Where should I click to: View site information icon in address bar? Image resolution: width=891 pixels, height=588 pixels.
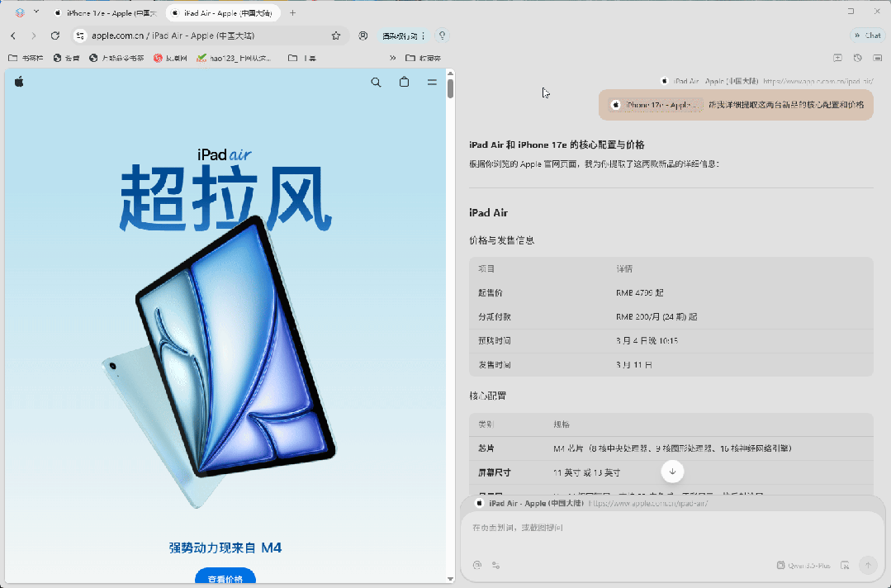tap(80, 36)
